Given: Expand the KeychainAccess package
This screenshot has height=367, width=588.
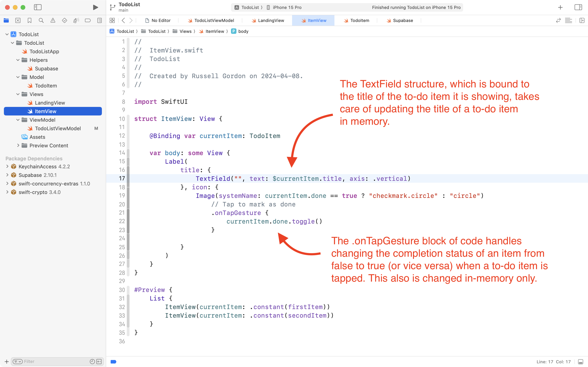Looking at the screenshot, I should tap(7, 166).
